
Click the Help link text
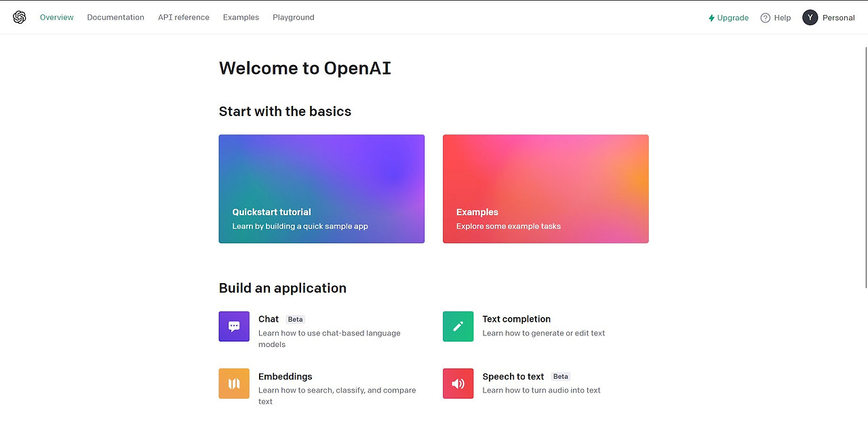(783, 18)
